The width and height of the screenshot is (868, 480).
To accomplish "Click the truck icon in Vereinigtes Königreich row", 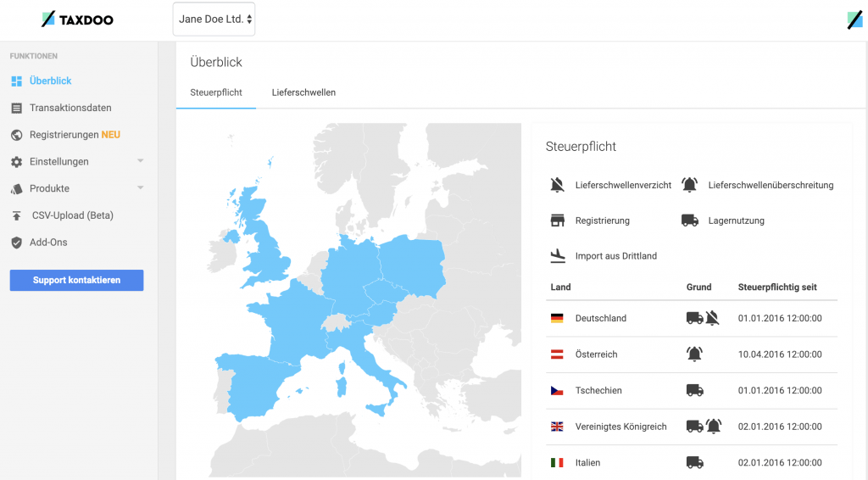I will click(695, 427).
